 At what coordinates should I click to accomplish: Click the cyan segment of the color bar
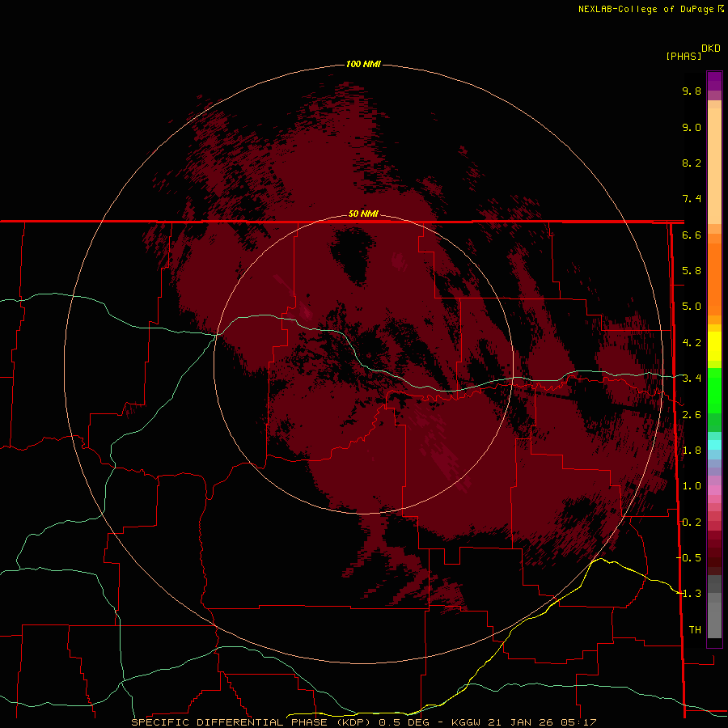point(714,445)
